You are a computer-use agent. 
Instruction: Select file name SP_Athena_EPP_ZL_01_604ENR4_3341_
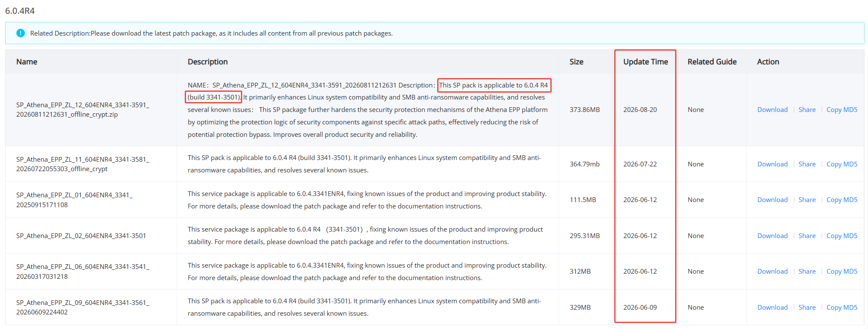pos(75,200)
